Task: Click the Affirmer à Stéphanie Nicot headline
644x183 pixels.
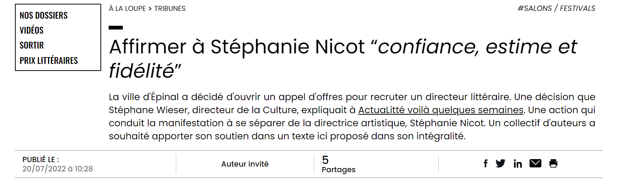Action: [343, 59]
